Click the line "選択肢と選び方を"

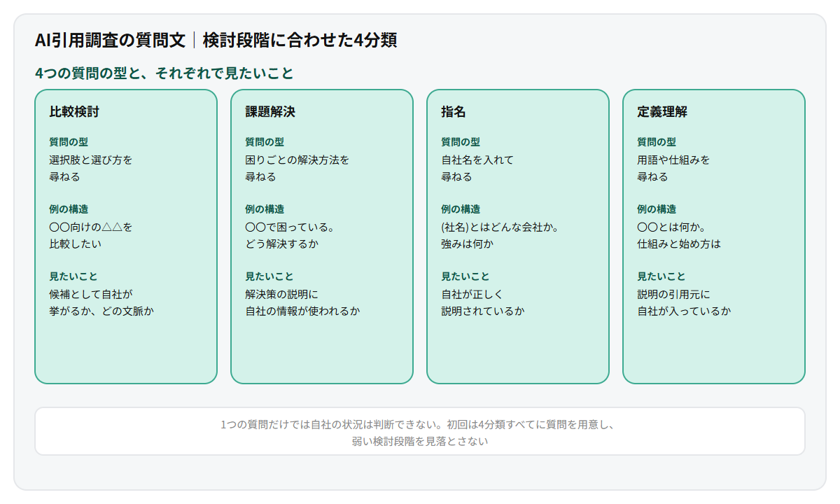91,160
